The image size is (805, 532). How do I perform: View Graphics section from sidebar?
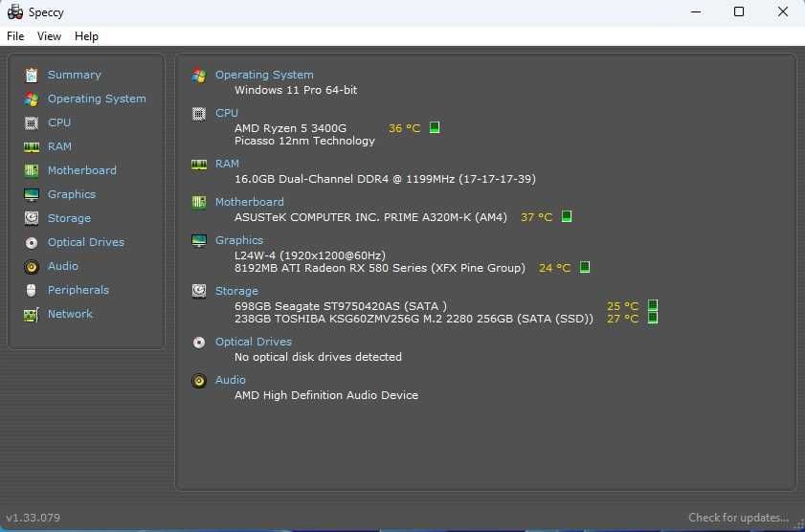click(72, 194)
